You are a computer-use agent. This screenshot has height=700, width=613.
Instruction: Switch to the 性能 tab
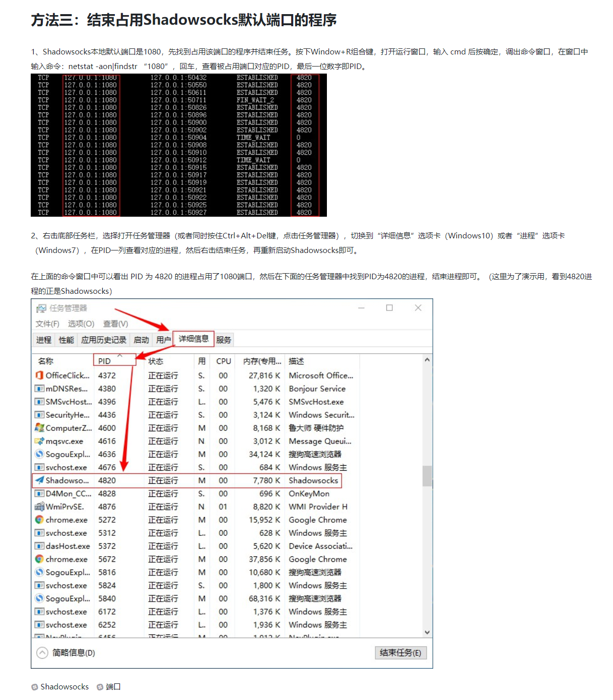point(65,339)
